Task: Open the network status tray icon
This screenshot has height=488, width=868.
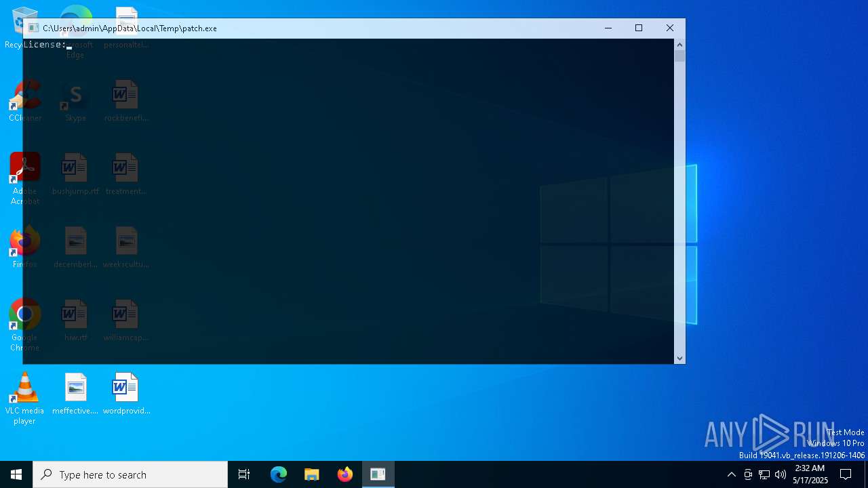Action: 764,474
